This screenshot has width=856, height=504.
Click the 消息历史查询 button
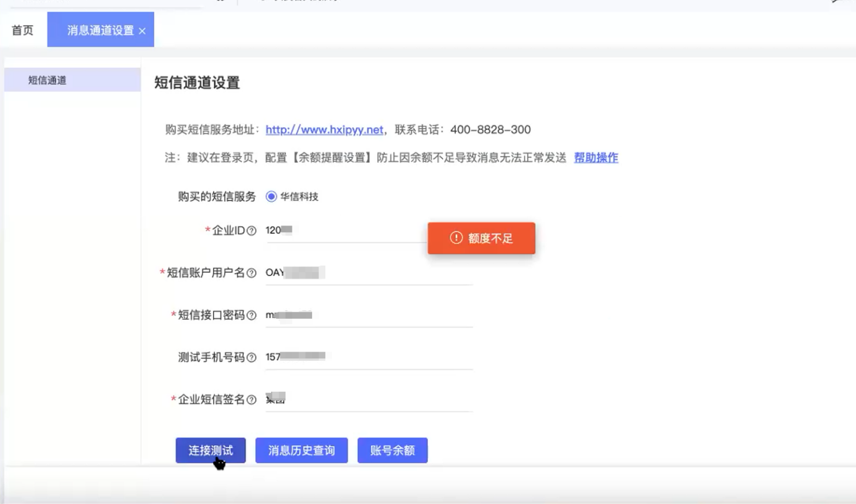click(x=302, y=450)
